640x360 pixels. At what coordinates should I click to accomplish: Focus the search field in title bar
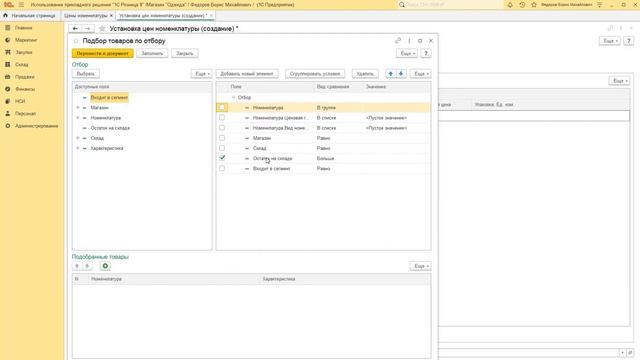(x=450, y=4)
